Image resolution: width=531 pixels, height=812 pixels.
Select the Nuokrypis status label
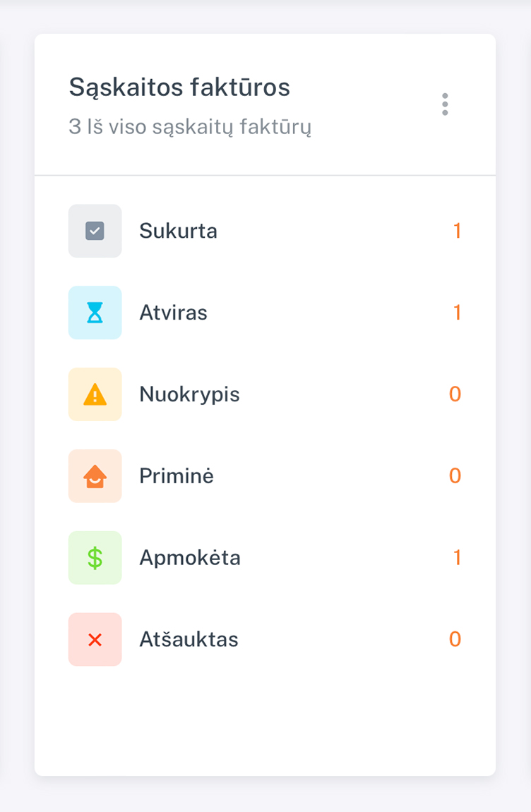pyautogui.click(x=190, y=394)
